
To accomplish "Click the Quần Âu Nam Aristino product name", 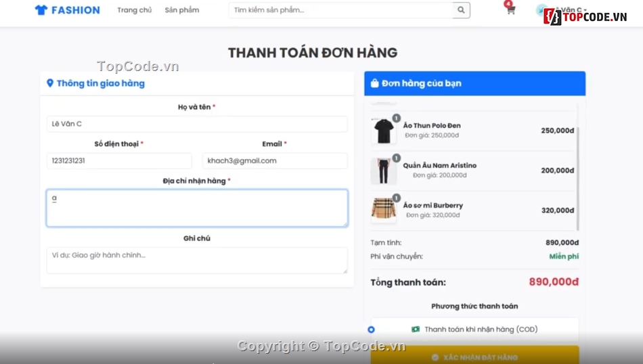I will [x=439, y=165].
